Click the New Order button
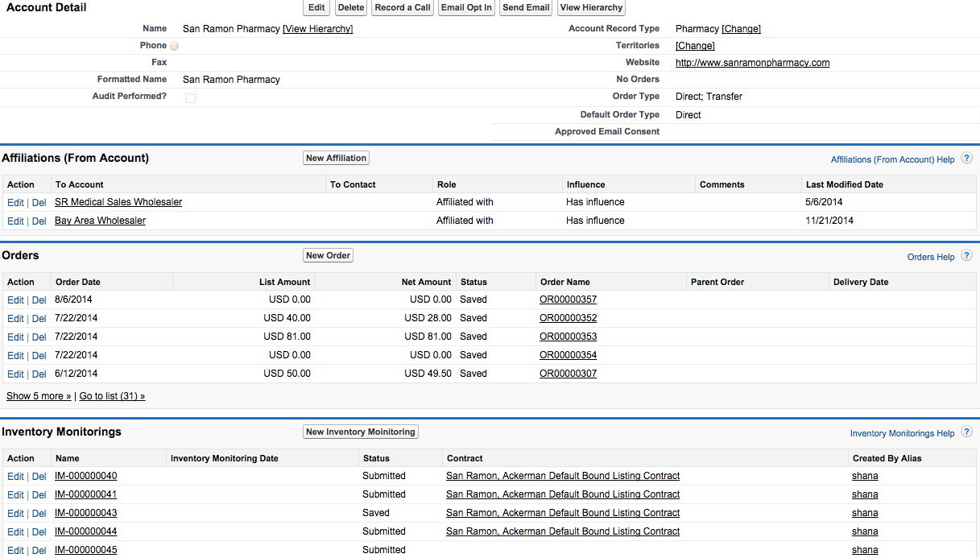This screenshot has height=558, width=980. pyautogui.click(x=328, y=255)
